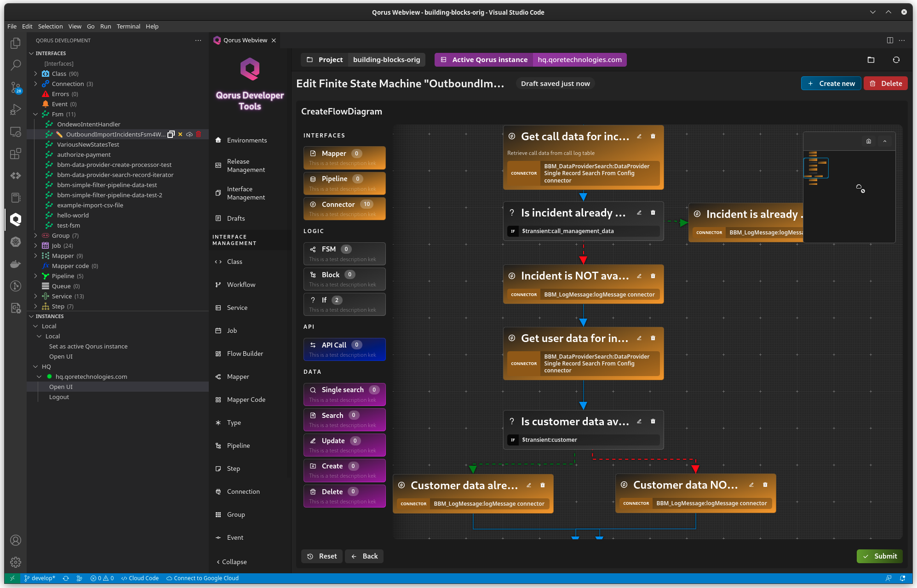The height and width of the screenshot is (588, 917).
Task: Click the Submit button
Action: point(880,556)
